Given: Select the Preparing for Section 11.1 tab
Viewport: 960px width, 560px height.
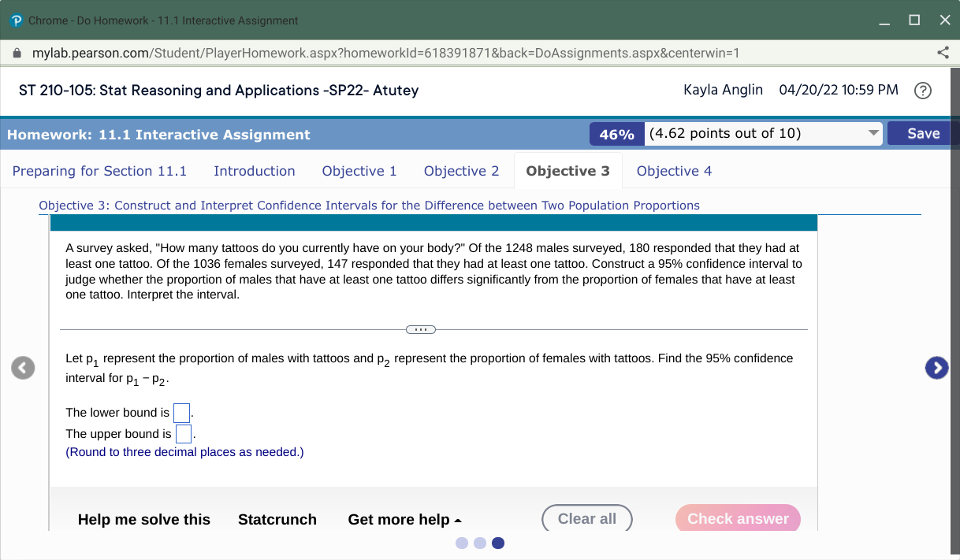Looking at the screenshot, I should click(99, 170).
